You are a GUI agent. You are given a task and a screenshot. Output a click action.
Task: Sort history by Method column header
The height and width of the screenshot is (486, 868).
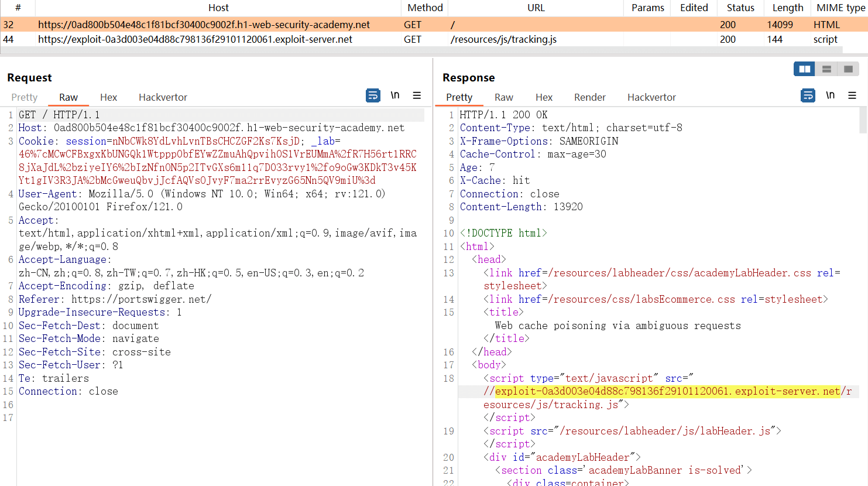pos(425,8)
